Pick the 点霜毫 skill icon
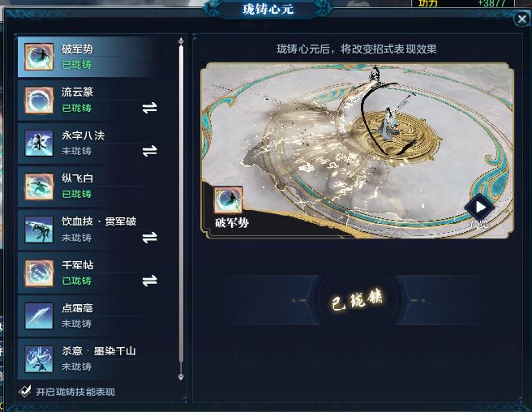 pos(39,316)
